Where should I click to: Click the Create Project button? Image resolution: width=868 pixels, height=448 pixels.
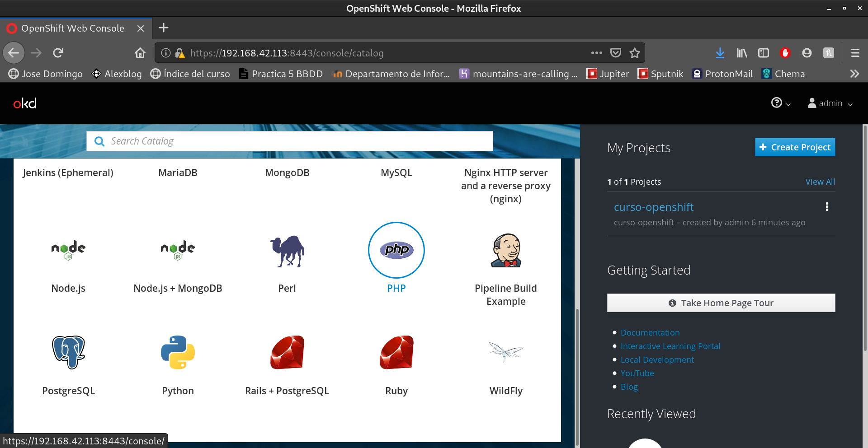pos(795,147)
